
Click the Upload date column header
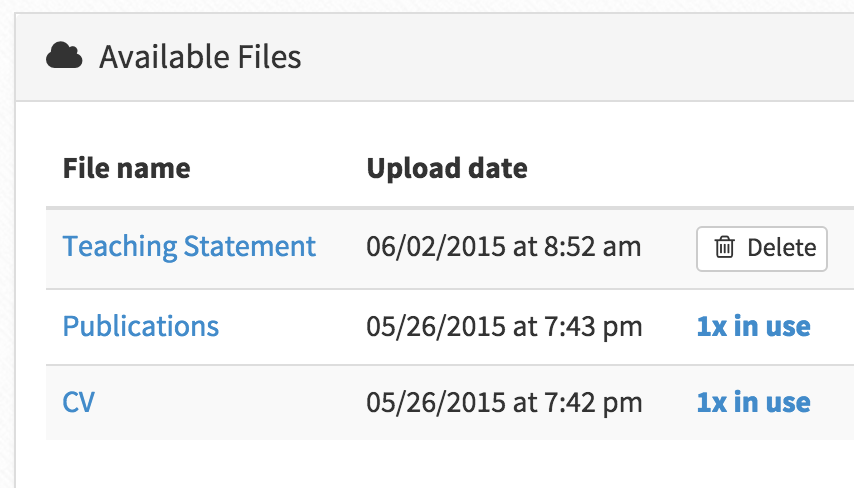pos(447,168)
